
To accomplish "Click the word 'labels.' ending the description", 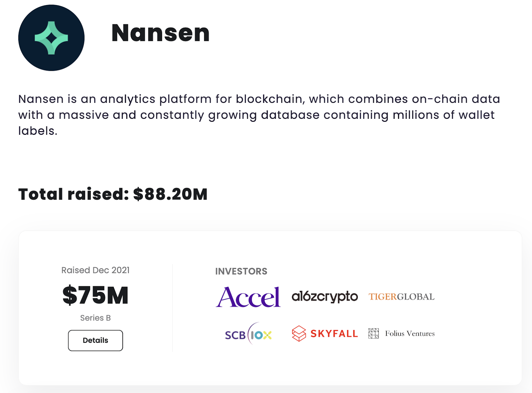I will [38, 131].
